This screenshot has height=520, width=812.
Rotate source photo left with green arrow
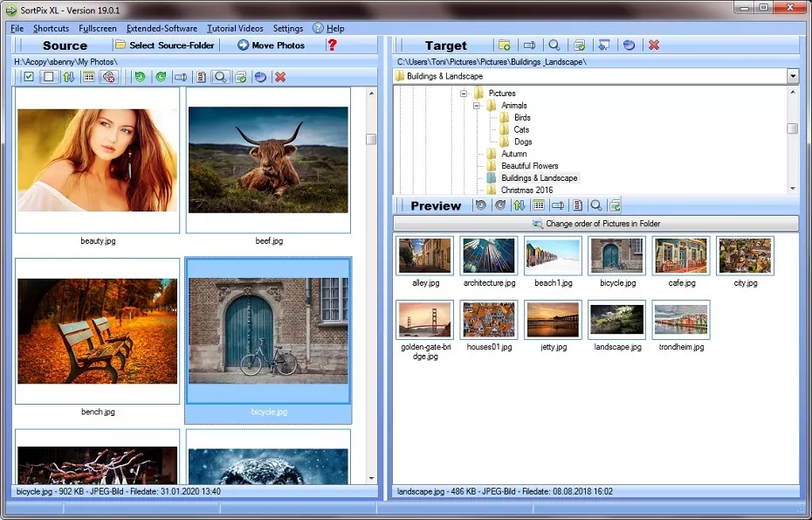(140, 77)
